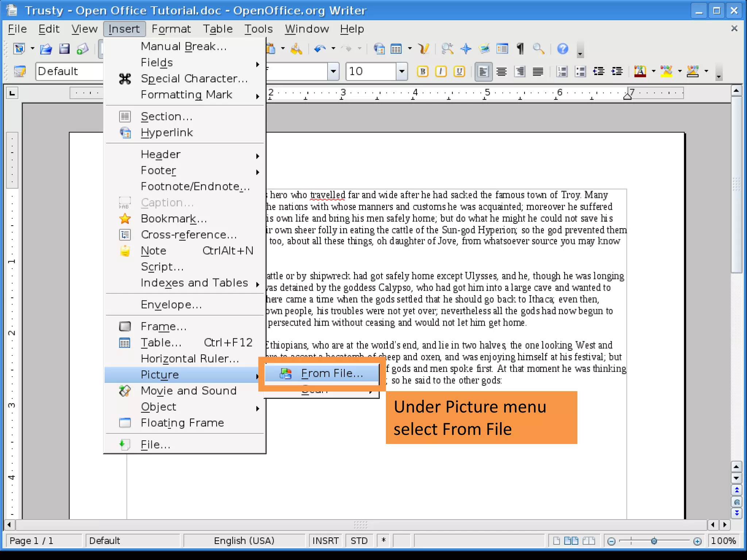Click the scroll down arrow button
The width and height of the screenshot is (747, 560).
(736, 478)
